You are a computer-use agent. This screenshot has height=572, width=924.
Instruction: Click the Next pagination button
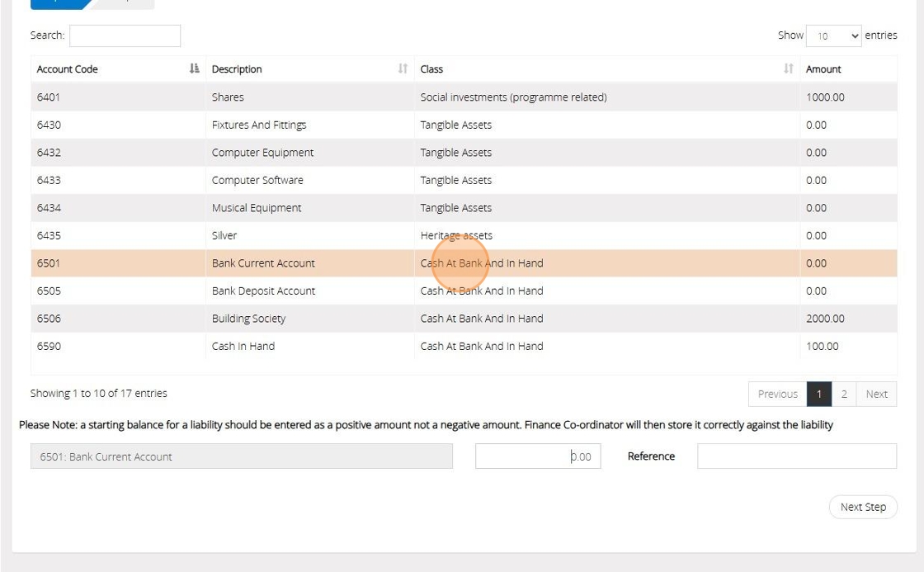pos(876,394)
